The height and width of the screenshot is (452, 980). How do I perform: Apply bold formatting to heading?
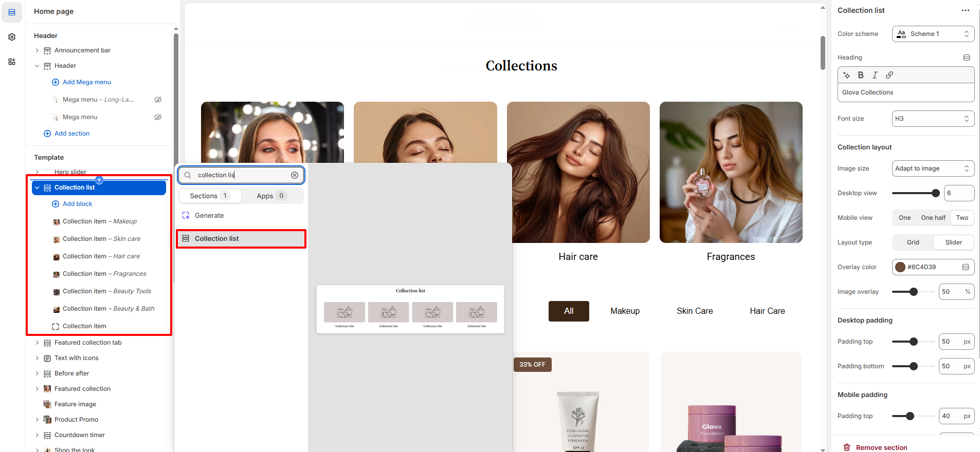(x=861, y=75)
